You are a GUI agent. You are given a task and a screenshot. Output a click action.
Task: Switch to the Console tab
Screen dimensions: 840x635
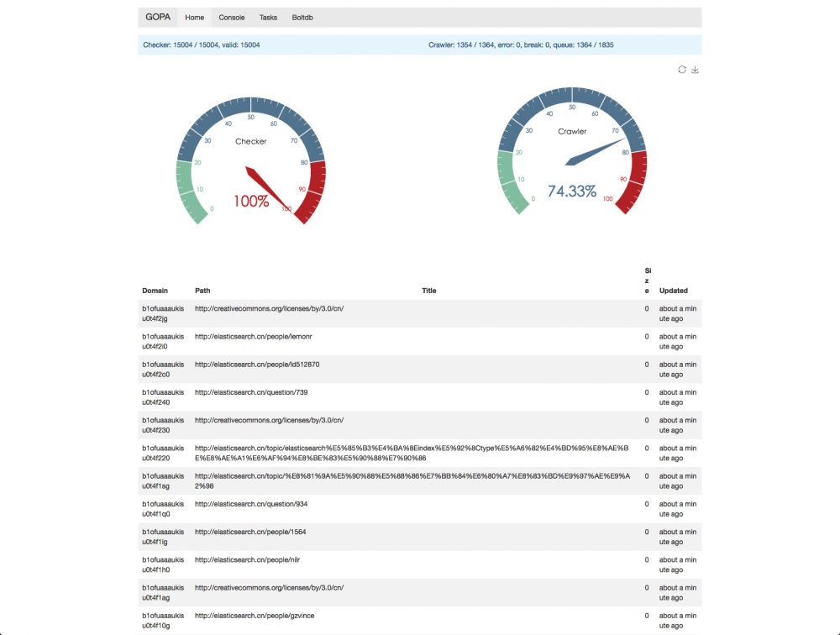(x=232, y=17)
